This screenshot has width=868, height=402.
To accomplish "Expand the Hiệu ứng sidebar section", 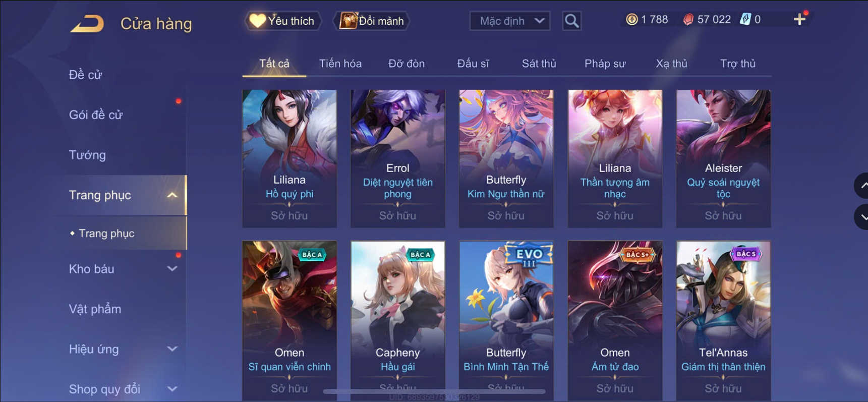I will [x=172, y=349].
